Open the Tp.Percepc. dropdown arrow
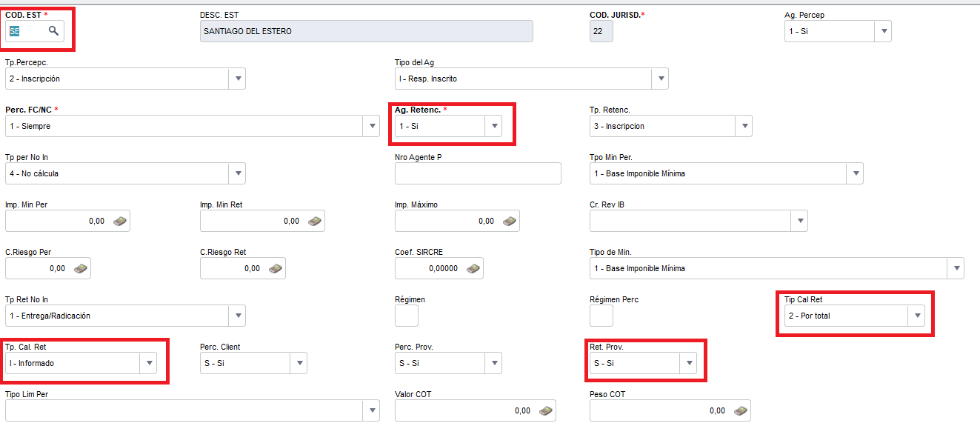The image size is (980, 426). pos(237,79)
